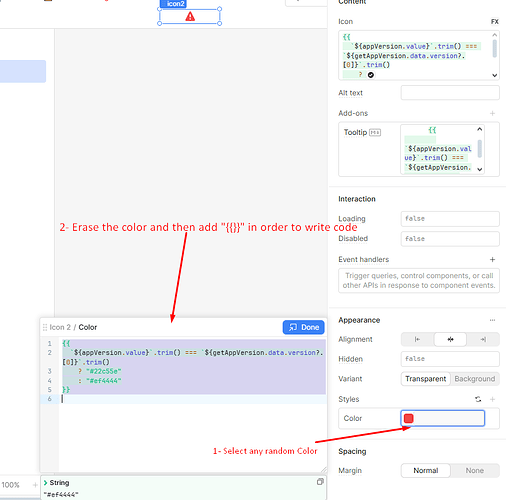Choose the Transparent variant
This screenshot has width=506, height=500.
[x=426, y=379]
